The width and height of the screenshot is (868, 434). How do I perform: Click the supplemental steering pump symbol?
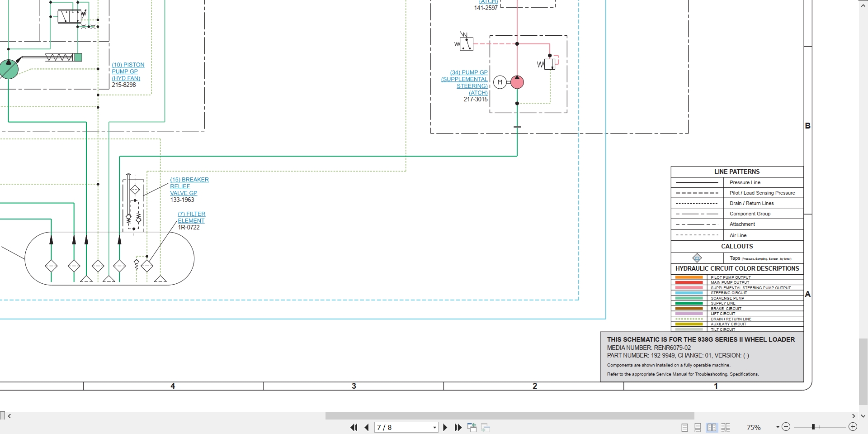pyautogui.click(x=517, y=82)
